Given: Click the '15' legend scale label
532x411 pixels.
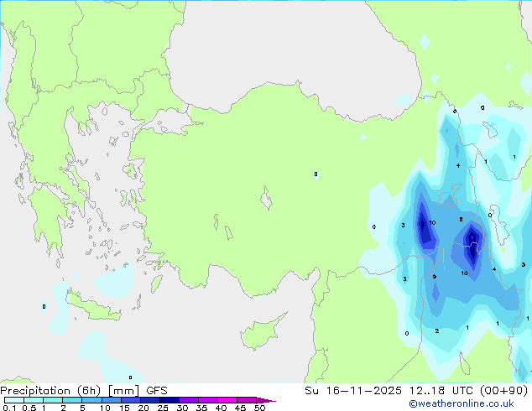Looking at the screenshot, I should click(124, 408).
